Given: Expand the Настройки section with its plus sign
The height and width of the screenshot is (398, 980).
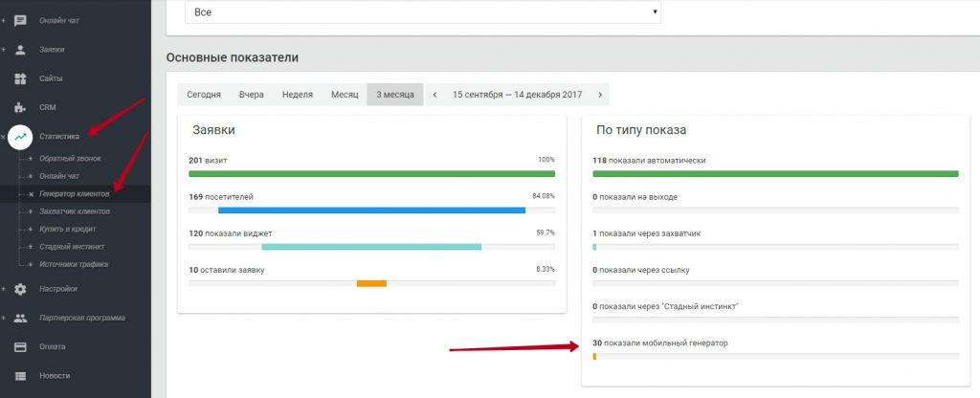Looking at the screenshot, I should click(x=3, y=289).
